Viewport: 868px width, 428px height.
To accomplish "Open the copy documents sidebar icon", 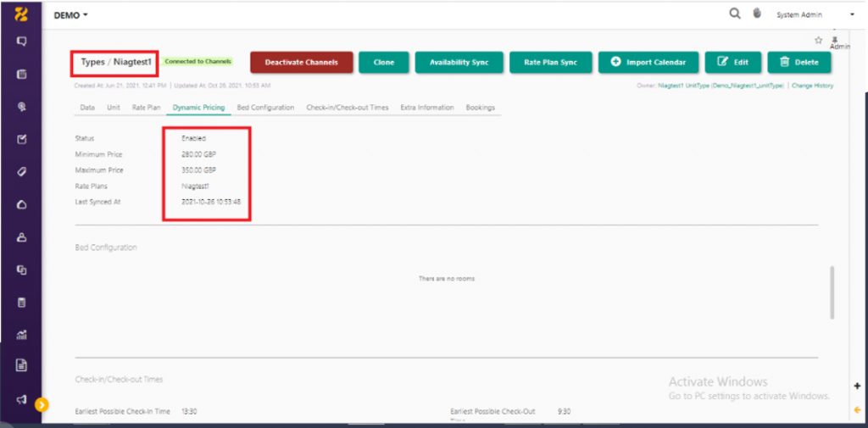I will [21, 270].
